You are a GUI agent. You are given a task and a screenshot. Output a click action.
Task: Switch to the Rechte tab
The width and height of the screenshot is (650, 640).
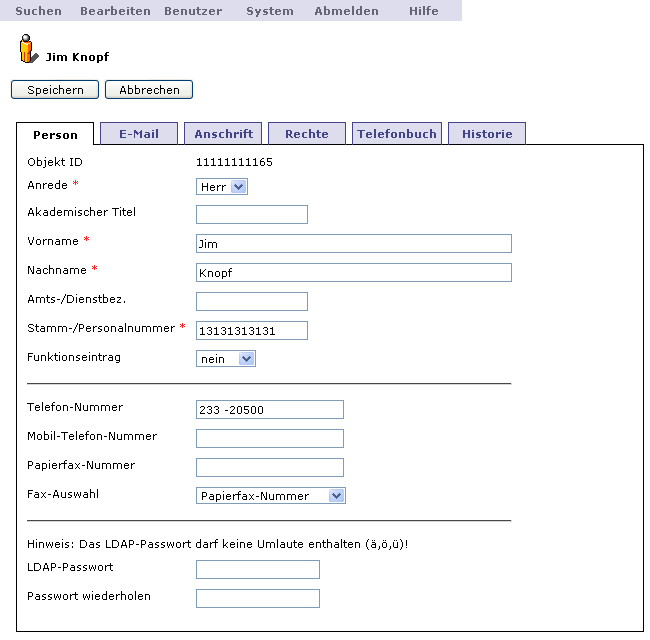pyautogui.click(x=307, y=133)
